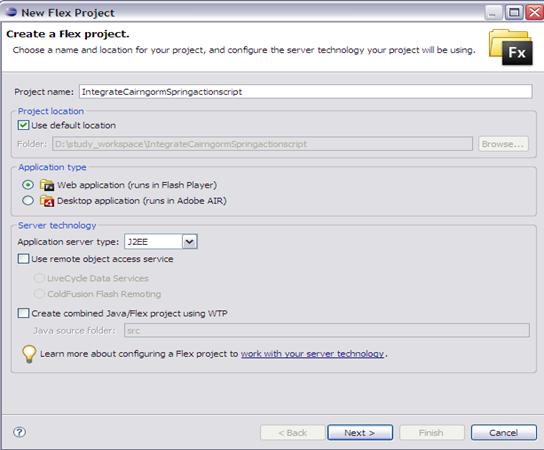
Task: Click the Next button
Action: click(x=360, y=433)
